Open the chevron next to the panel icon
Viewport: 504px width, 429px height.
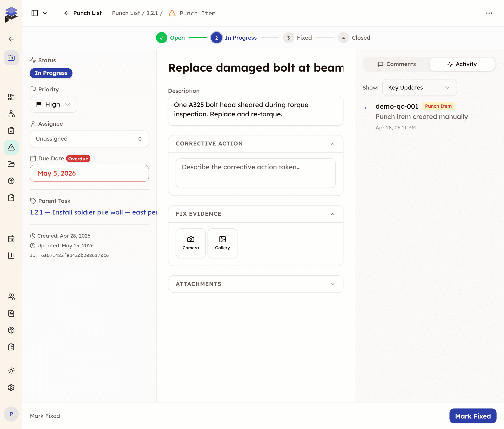45,13
